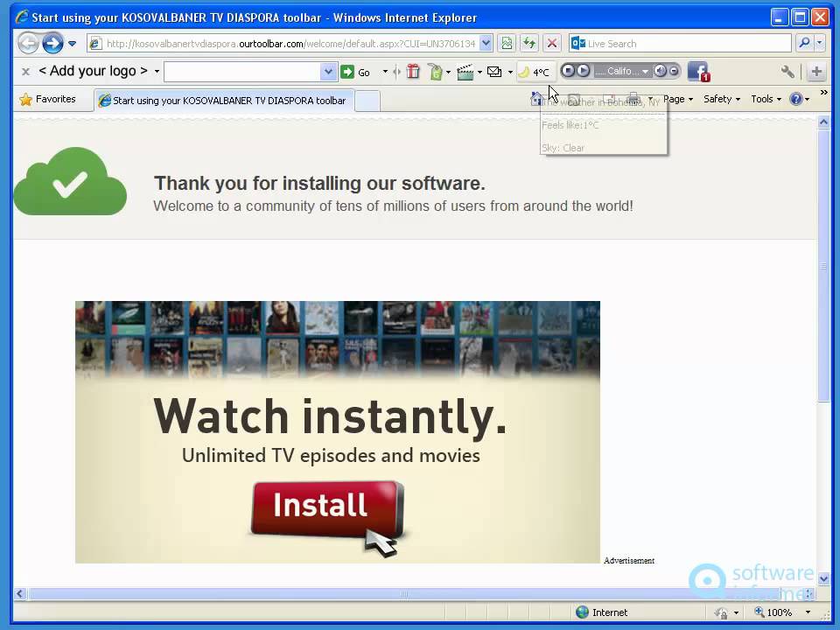Click the browser Forward arrow button
This screenshot has width=840, height=630.
(x=52, y=44)
